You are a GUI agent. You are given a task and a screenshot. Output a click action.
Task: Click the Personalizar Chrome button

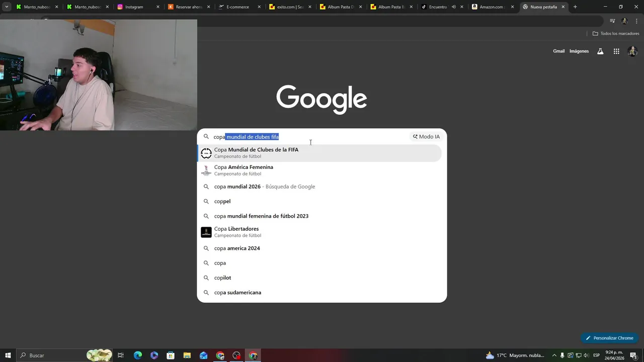pos(609,338)
